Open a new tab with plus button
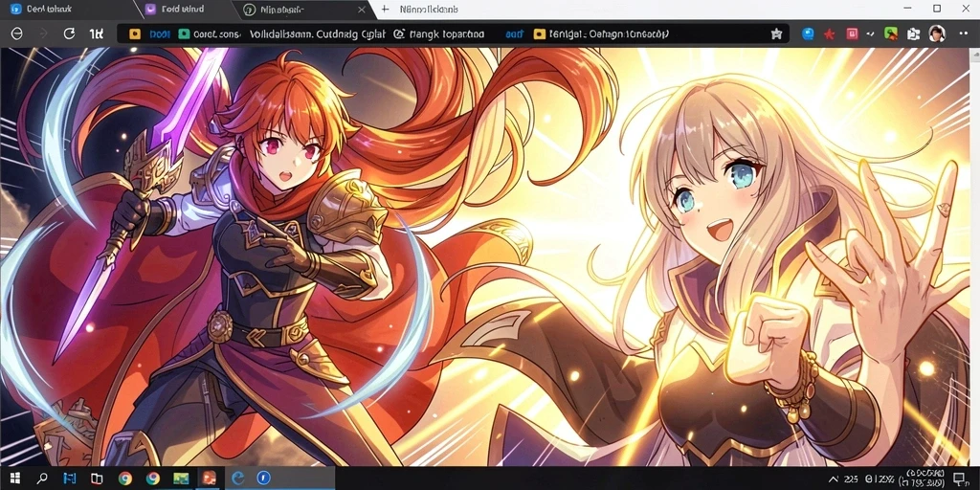Viewport: 980px width, 490px height. (x=385, y=10)
